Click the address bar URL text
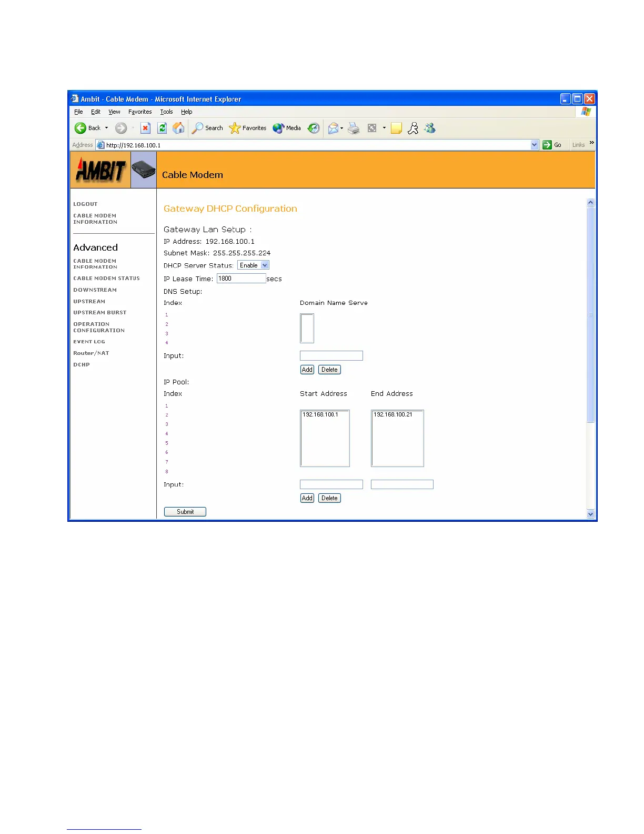The image size is (644, 834). 134,145
